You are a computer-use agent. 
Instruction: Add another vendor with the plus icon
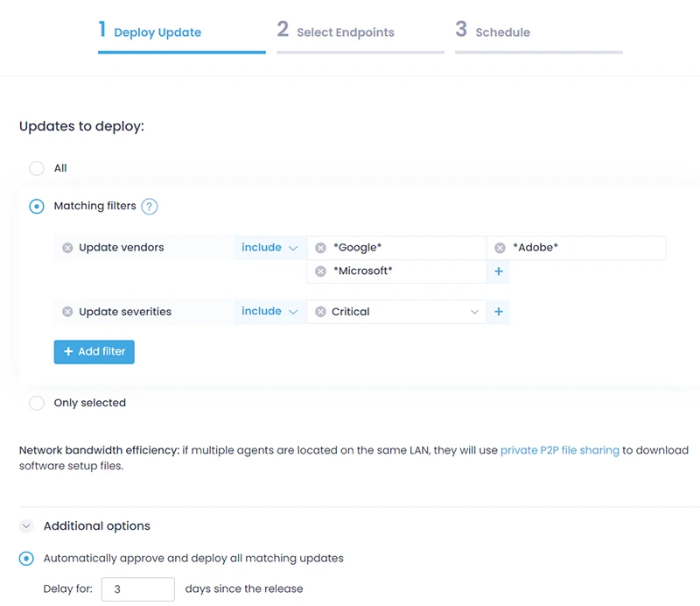coord(499,271)
